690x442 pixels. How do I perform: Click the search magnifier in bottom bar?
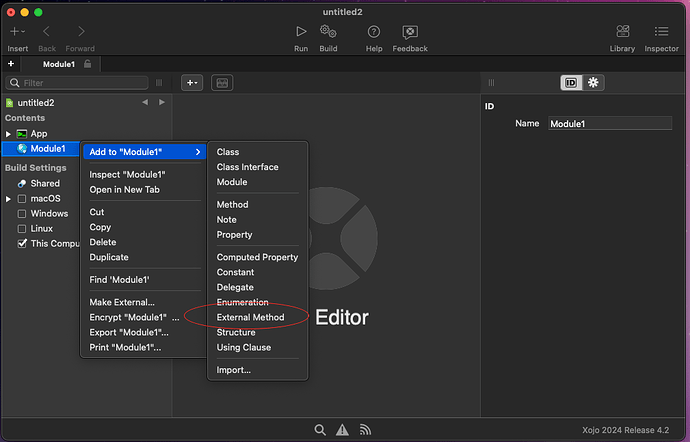click(x=320, y=430)
